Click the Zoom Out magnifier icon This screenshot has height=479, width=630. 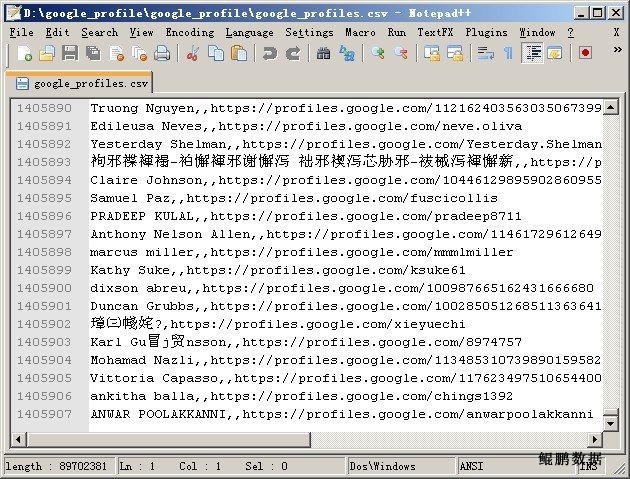click(x=401, y=53)
